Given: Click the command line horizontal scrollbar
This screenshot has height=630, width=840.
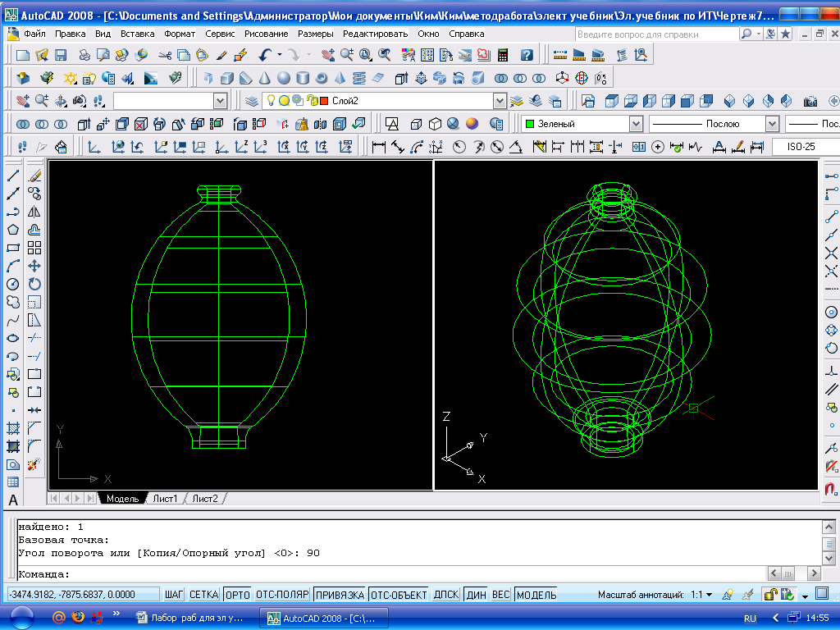Looking at the screenshot, I should (x=794, y=573).
